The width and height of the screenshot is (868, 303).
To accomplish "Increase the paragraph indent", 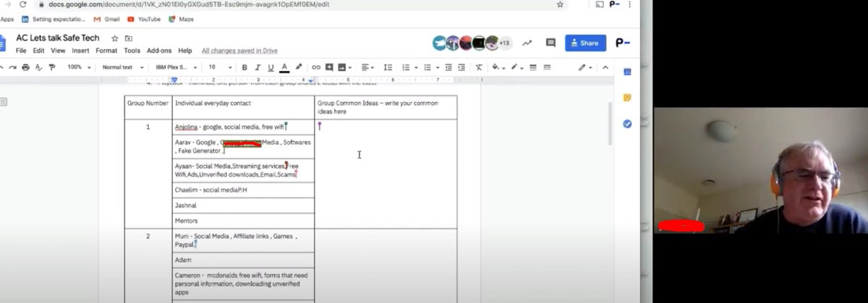I will click(462, 67).
